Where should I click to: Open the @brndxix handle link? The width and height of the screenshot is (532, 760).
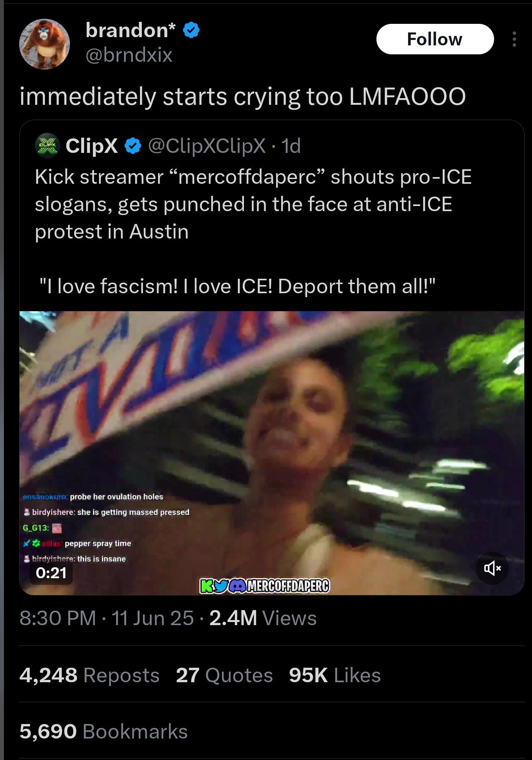click(129, 55)
